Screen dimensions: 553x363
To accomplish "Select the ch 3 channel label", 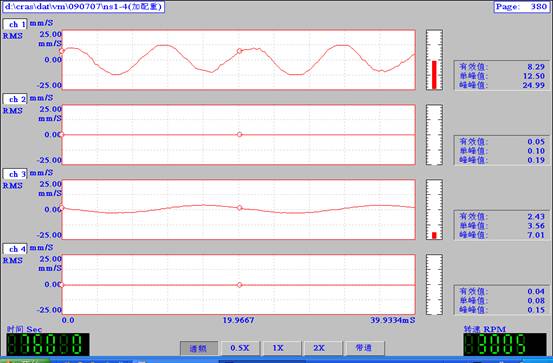I will coord(15,174).
